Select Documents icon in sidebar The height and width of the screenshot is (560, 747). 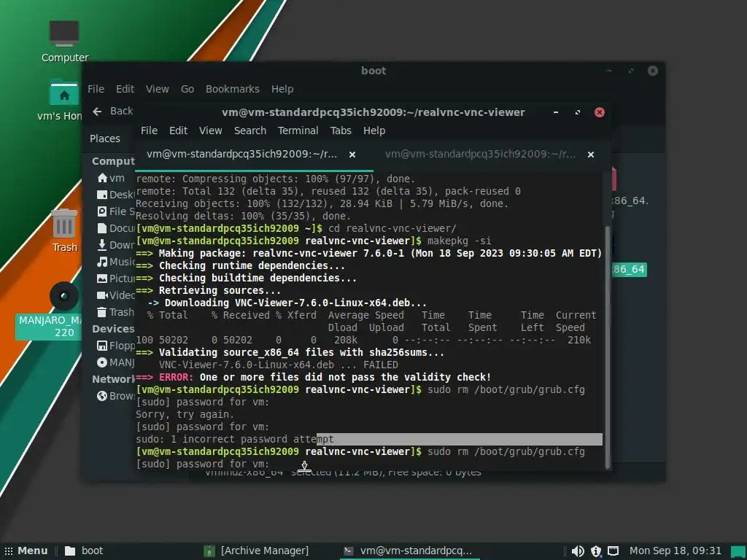coord(102,228)
